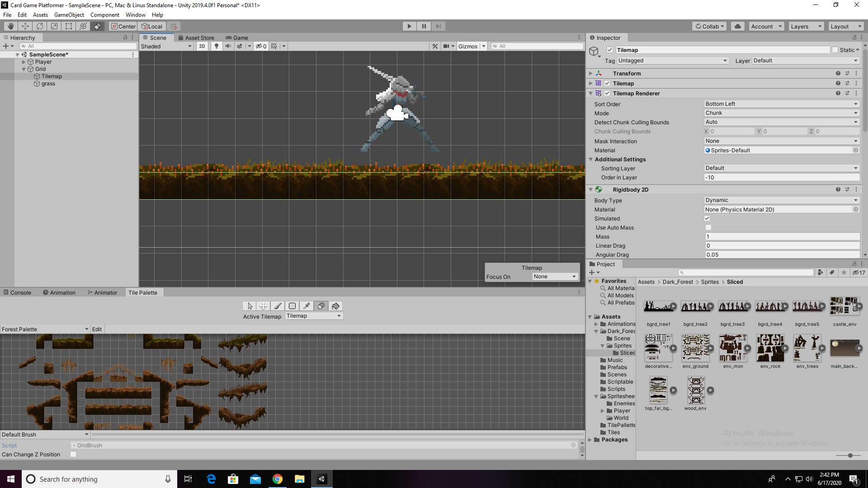Select the Tile Palette selection arrow tool
Viewport: 868px width, 488px height.
click(250, 306)
